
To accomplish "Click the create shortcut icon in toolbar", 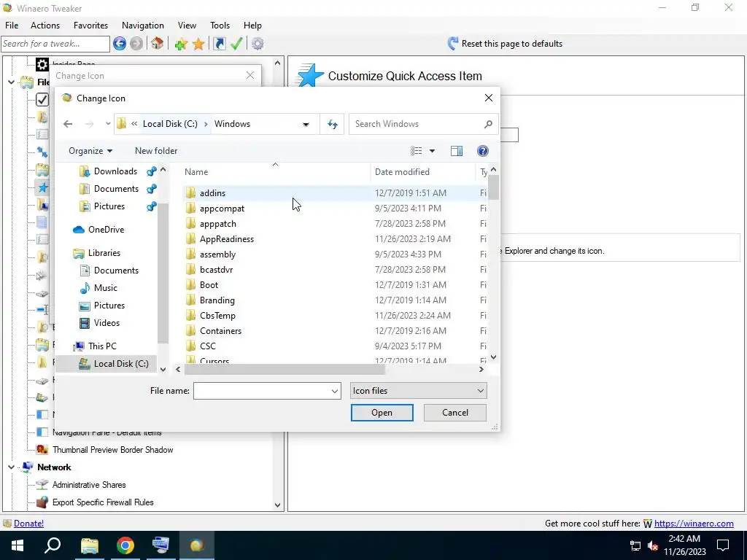I will coord(219,44).
